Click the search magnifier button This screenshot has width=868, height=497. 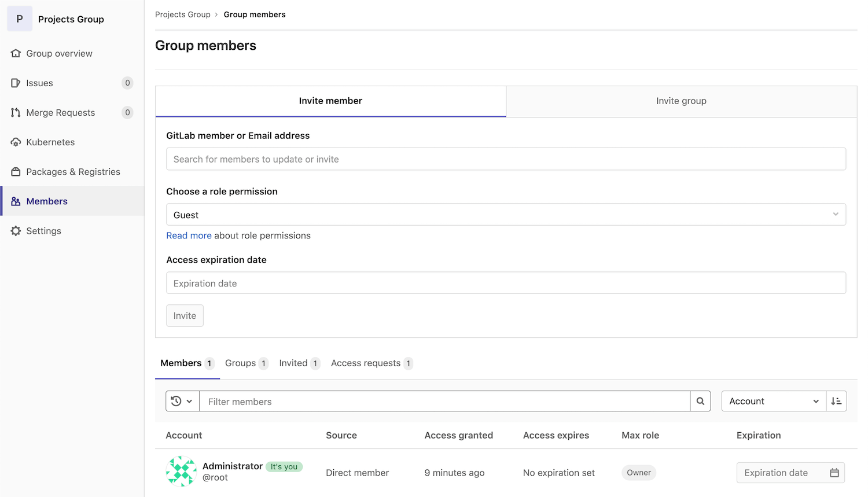coord(700,401)
